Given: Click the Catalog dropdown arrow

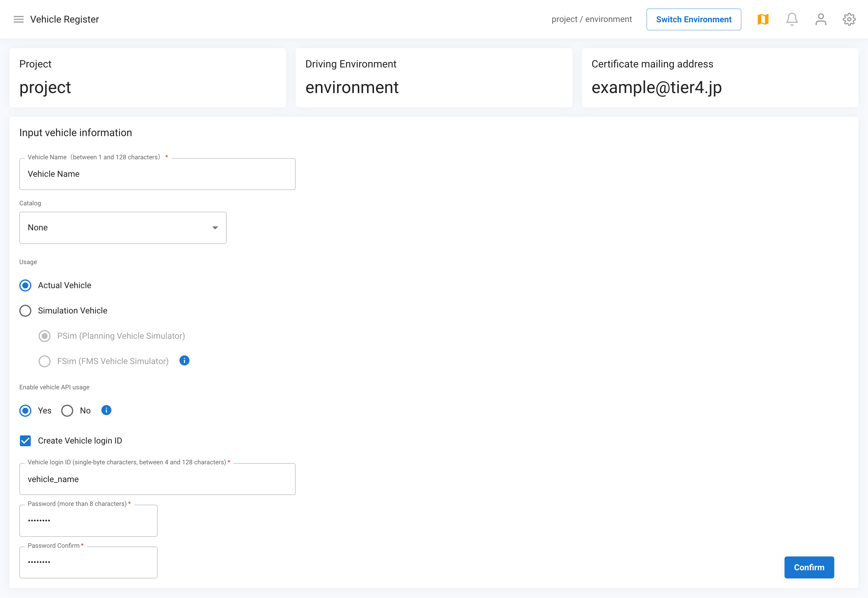Looking at the screenshot, I should tap(215, 227).
